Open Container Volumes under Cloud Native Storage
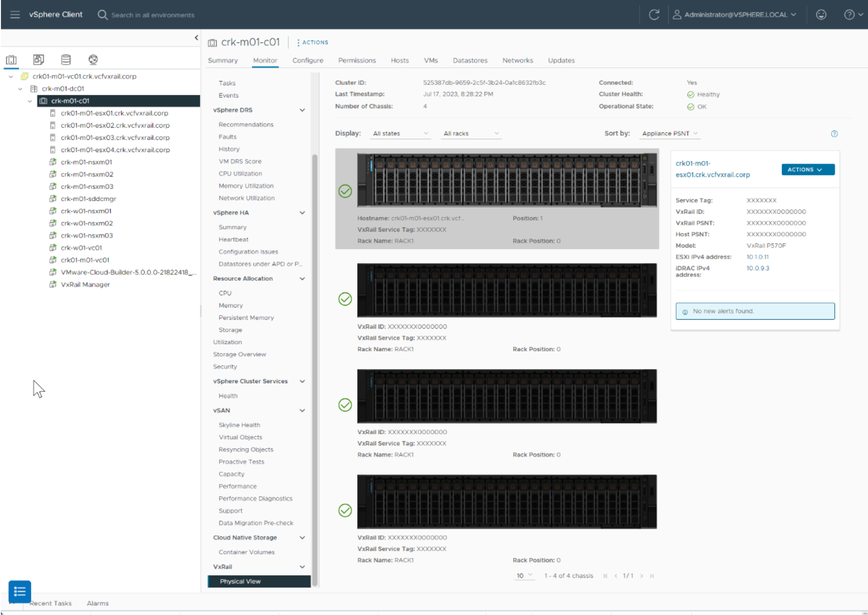Viewport: 868px width, 615px height. point(246,552)
